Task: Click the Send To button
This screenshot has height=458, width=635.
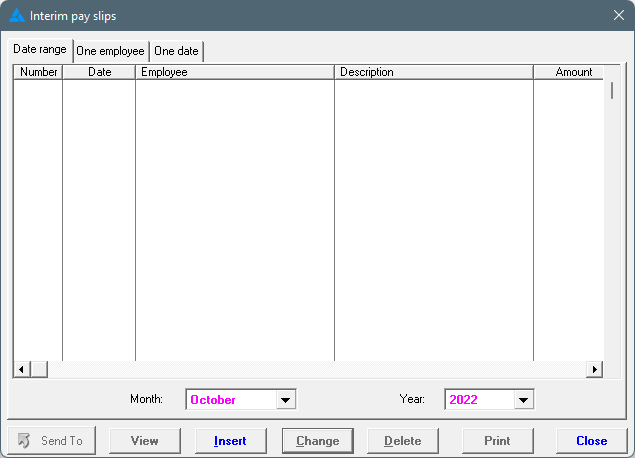Action: coord(52,441)
